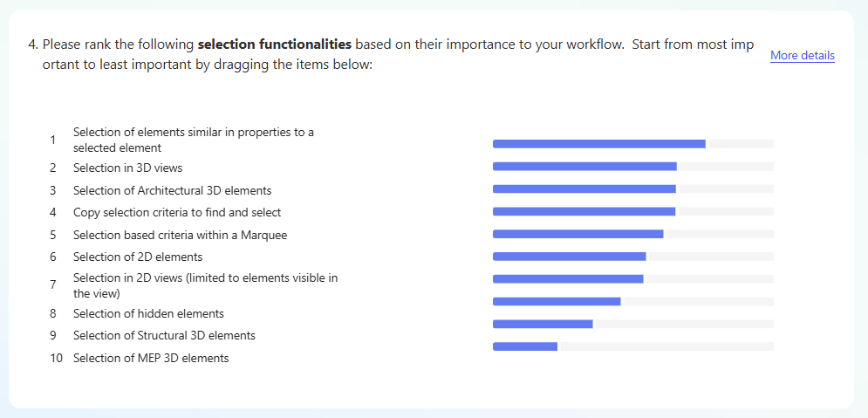Click rank number 10 in the list
This screenshot has width=868, height=418.
tap(56, 358)
